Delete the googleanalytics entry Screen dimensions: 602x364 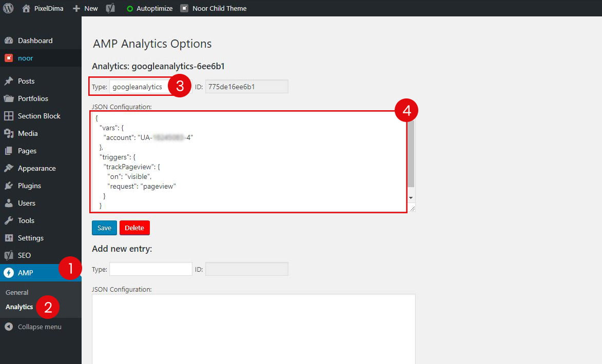pos(134,228)
